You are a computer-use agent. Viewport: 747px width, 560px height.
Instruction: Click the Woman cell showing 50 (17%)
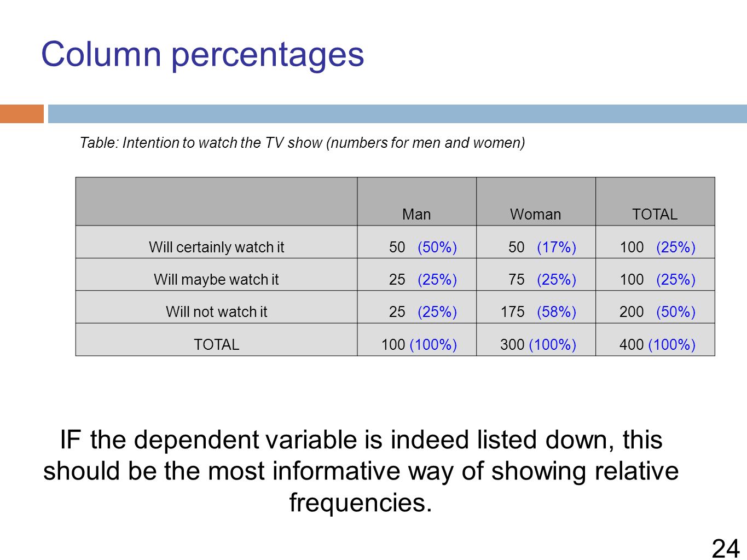[536, 242]
